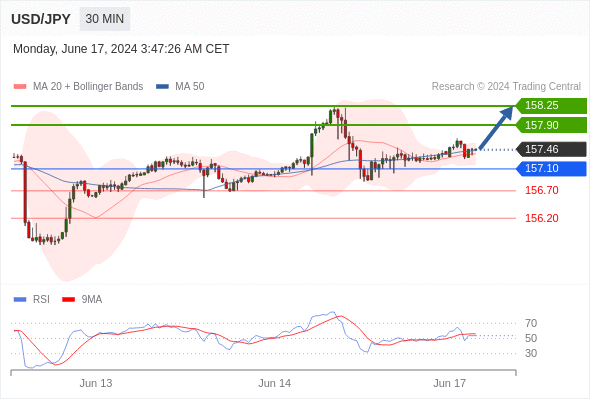Click the 'MA 50' legend label
Viewport: 590px width, 400px height.
tap(190, 87)
